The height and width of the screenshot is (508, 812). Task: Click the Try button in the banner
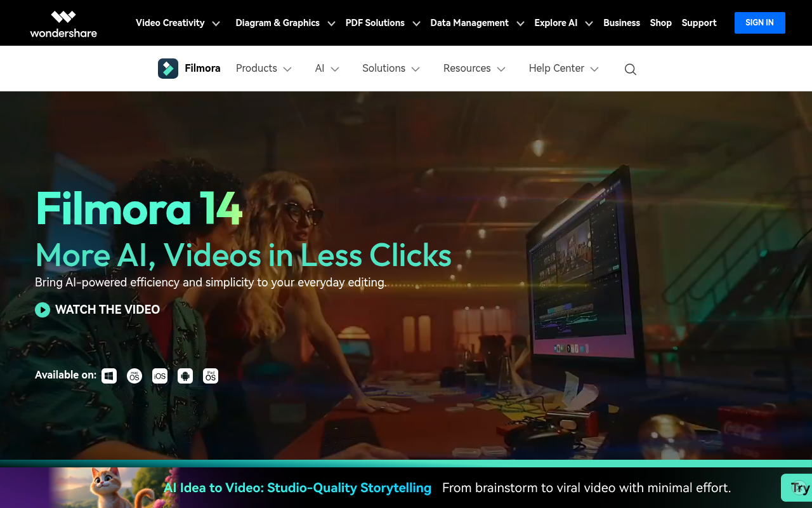tap(798, 488)
